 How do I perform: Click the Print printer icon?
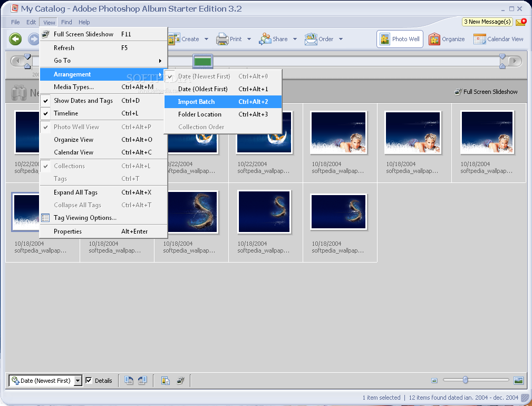click(x=222, y=39)
